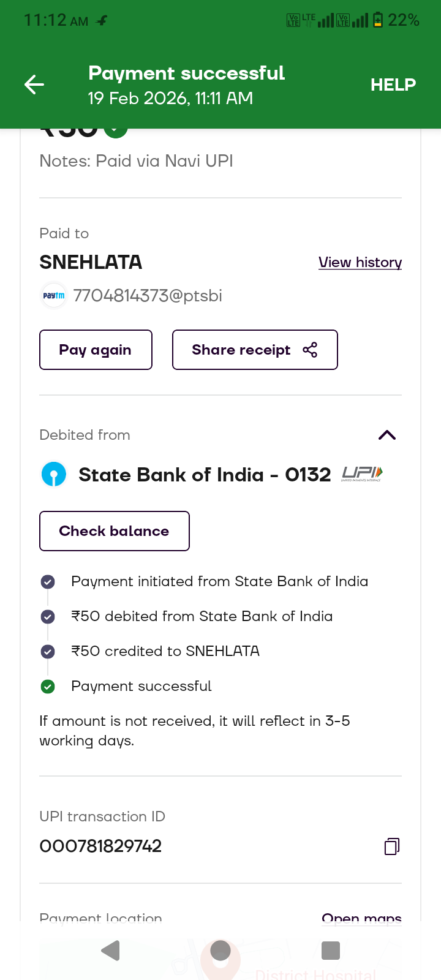Screen dimensions: 441x980
Task: Open HELP from the header
Action: [393, 85]
